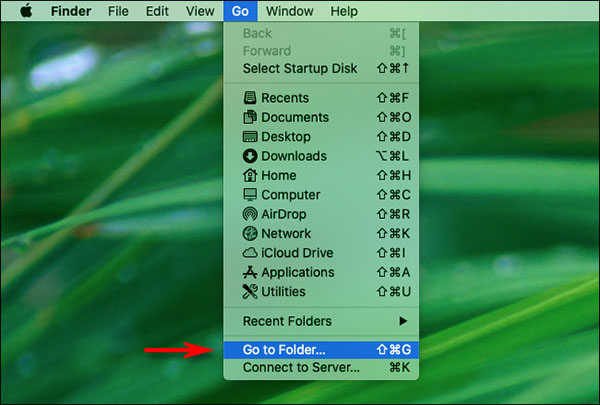Expand the Recent Folders submenu arrow
Screen dimensions: 600x405
[x=403, y=321]
